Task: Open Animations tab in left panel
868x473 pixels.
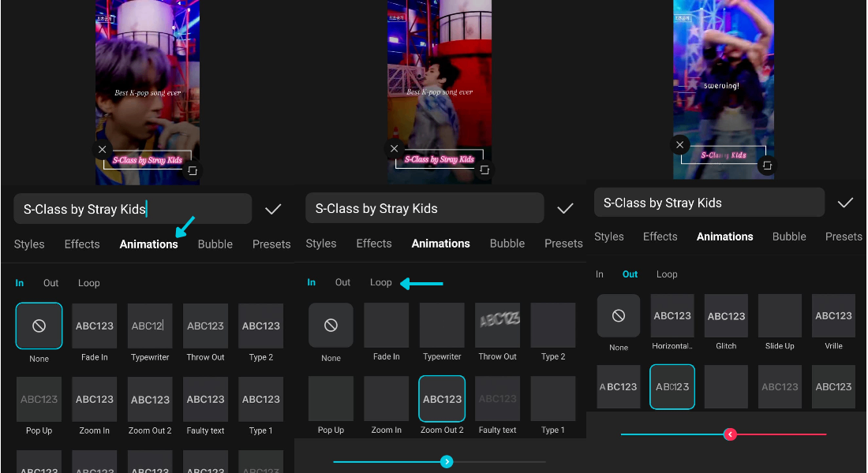Action: pos(149,244)
